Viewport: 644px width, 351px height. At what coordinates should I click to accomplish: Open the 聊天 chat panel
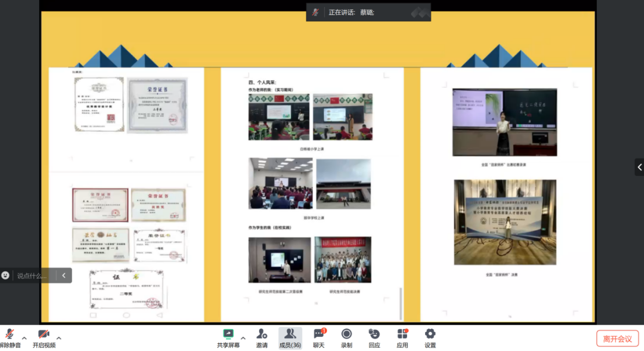click(319, 334)
